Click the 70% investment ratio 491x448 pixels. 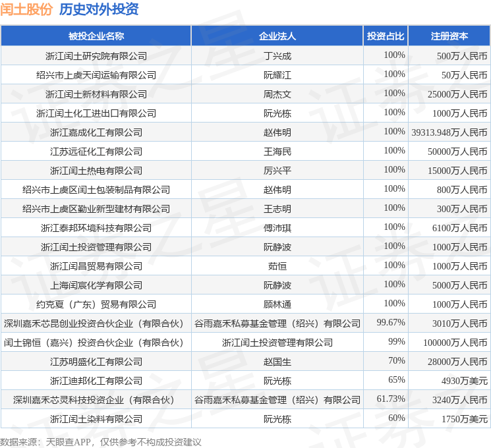(x=397, y=360)
